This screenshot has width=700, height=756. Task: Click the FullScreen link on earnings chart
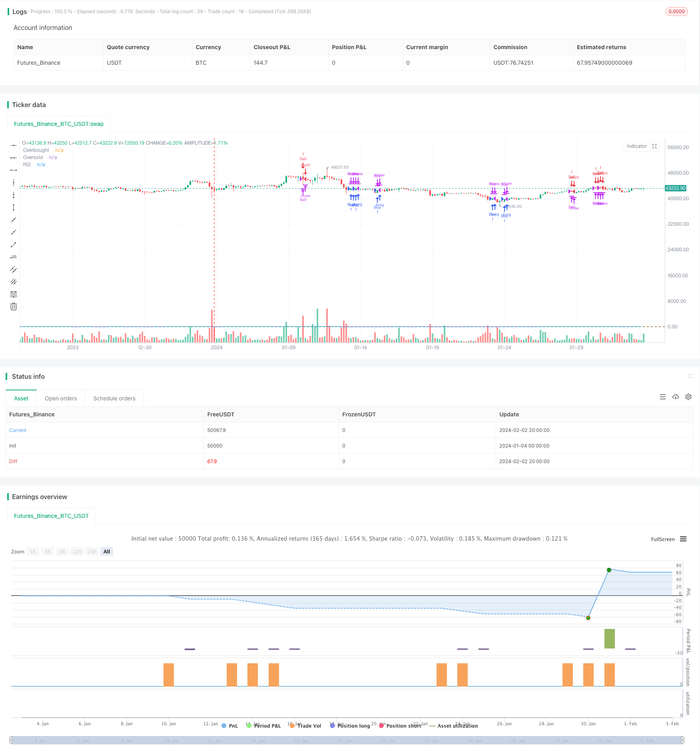click(663, 539)
